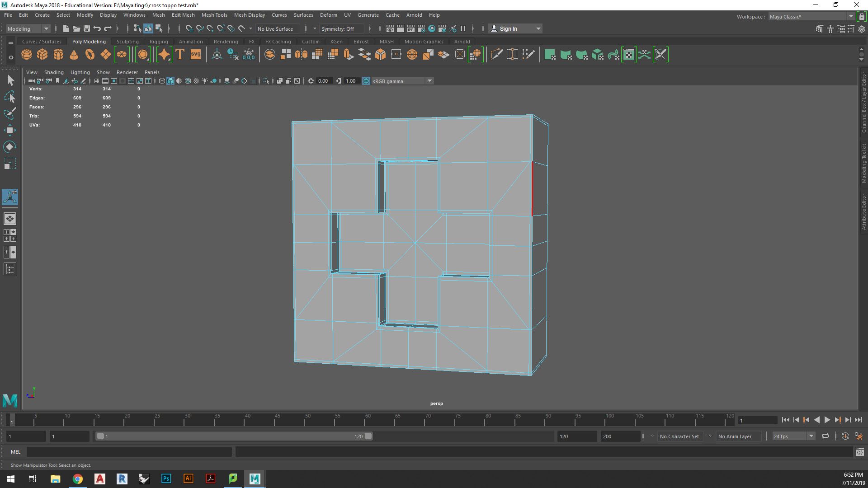Screen dimensions: 868x488
Task: Create a polygon cube from the shelf
Action: 42,55
